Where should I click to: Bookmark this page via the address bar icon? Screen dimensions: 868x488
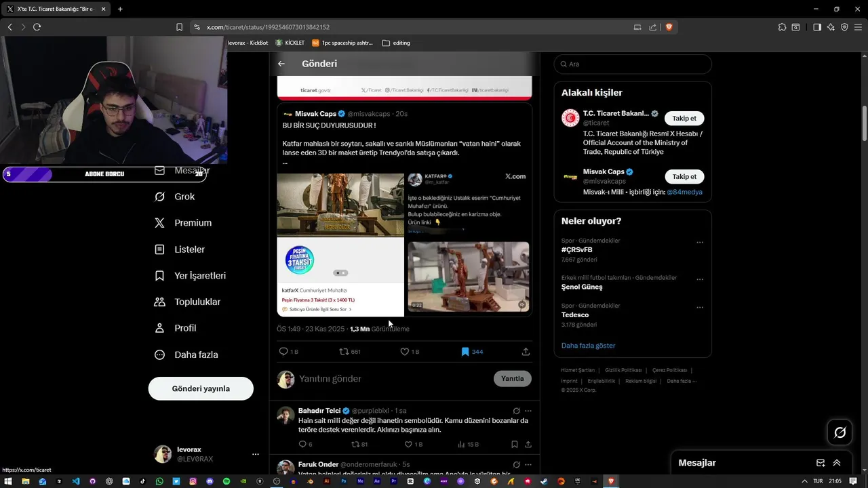pyautogui.click(x=179, y=27)
